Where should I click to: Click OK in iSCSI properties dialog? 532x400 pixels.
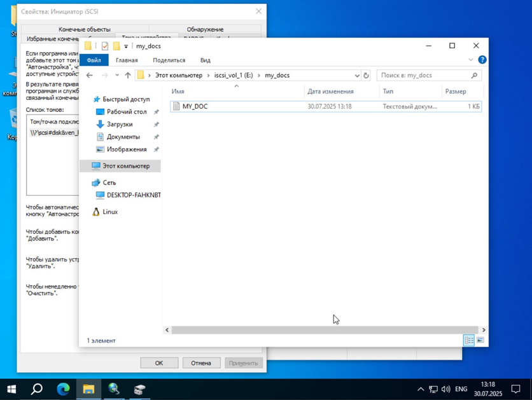point(159,363)
